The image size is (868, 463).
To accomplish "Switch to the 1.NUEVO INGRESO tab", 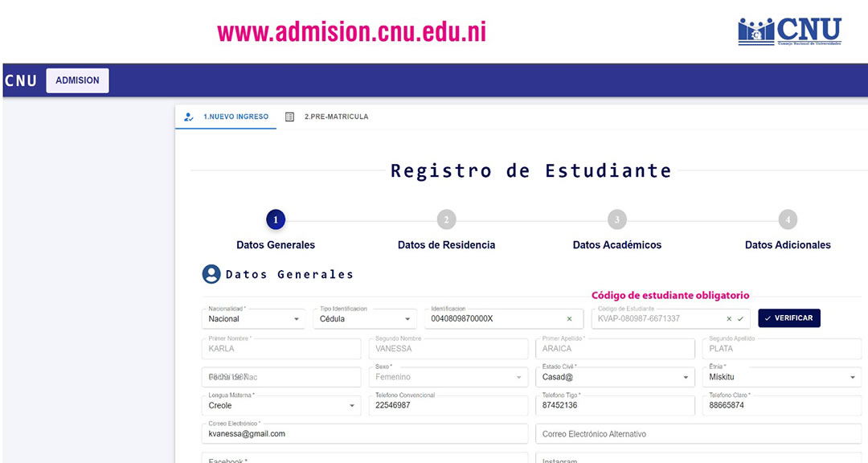I will (227, 117).
